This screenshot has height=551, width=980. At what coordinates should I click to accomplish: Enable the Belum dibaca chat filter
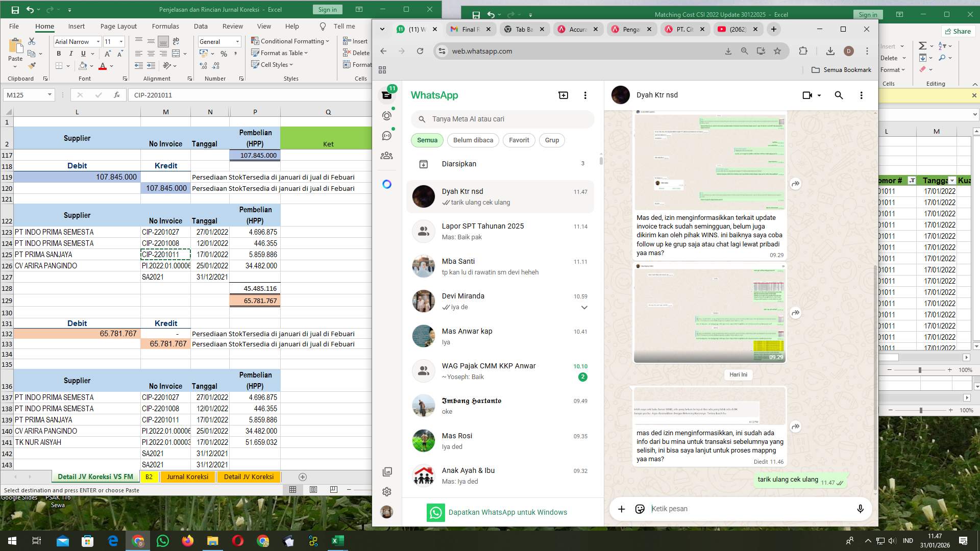tap(473, 140)
